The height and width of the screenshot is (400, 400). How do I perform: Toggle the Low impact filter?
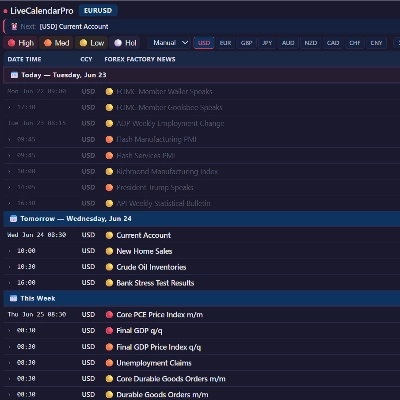(92, 43)
